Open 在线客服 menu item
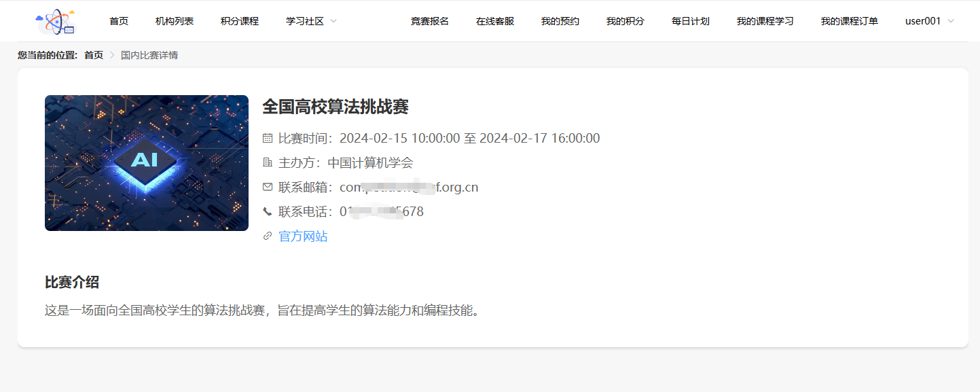 point(495,21)
